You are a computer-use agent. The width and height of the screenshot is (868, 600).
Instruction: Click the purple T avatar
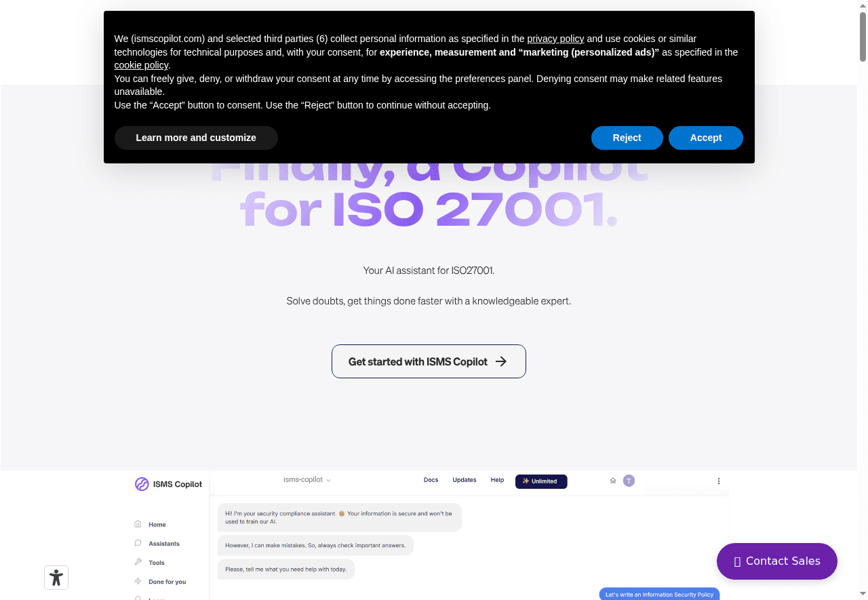click(629, 480)
